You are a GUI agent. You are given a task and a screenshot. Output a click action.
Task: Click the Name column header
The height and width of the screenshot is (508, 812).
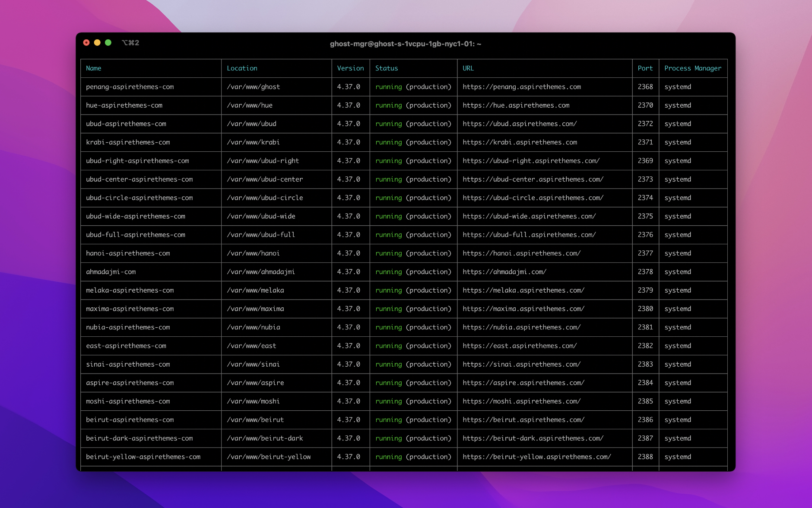tap(94, 68)
